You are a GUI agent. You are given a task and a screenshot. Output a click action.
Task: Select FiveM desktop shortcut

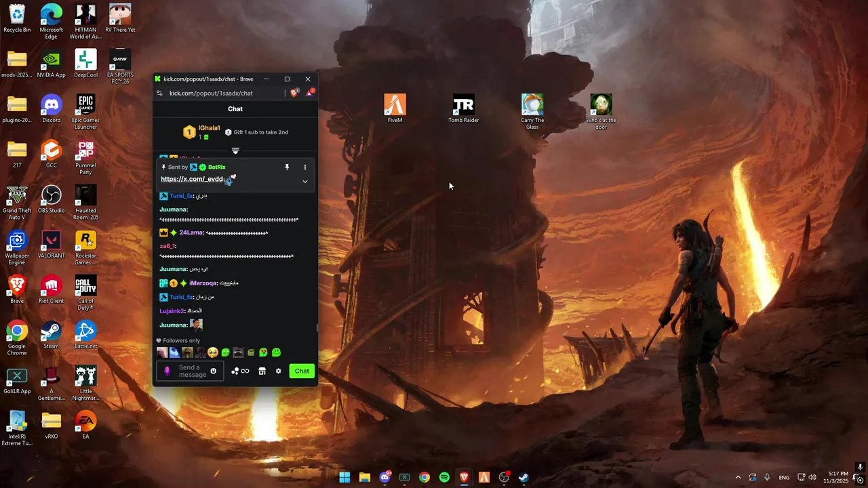[x=395, y=109]
